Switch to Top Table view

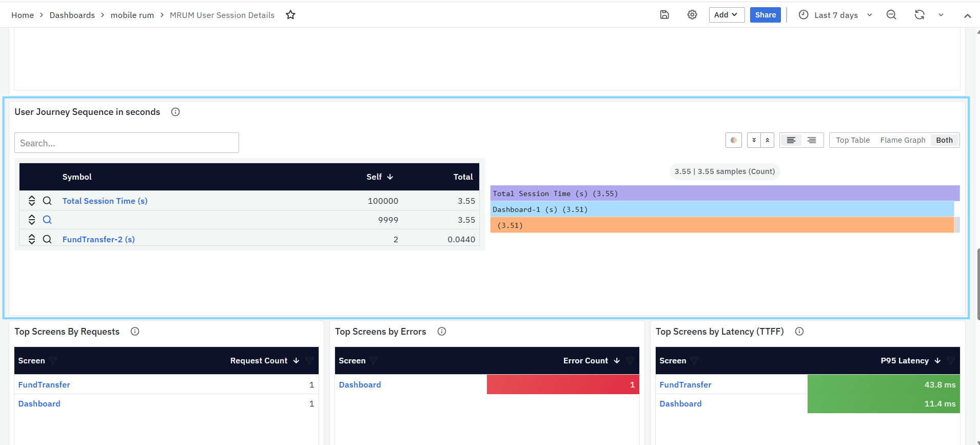tap(853, 140)
